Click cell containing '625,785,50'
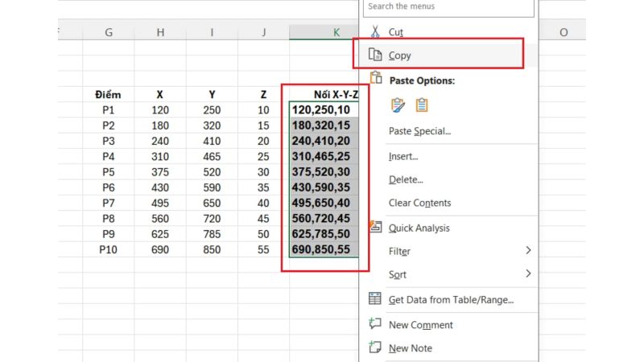Screen dimensions: 644x362 coord(324,234)
